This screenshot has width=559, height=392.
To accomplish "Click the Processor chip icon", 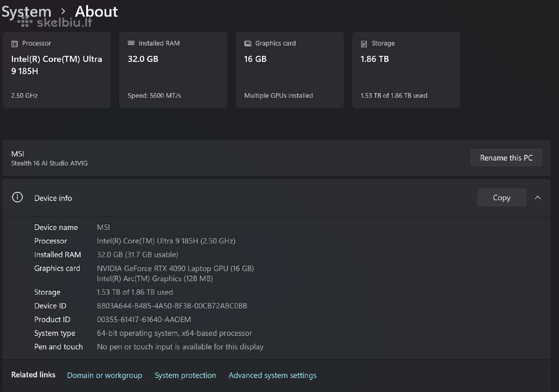I will pos(14,44).
